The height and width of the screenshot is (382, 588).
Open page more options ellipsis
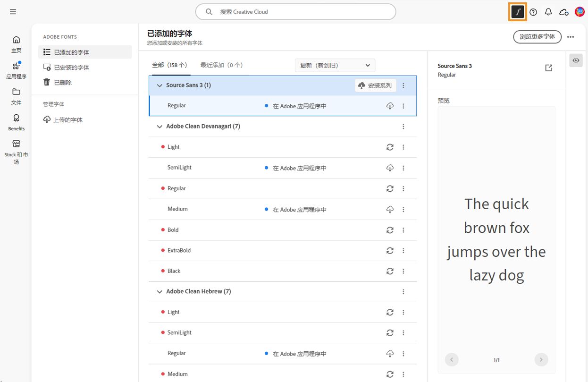(571, 37)
